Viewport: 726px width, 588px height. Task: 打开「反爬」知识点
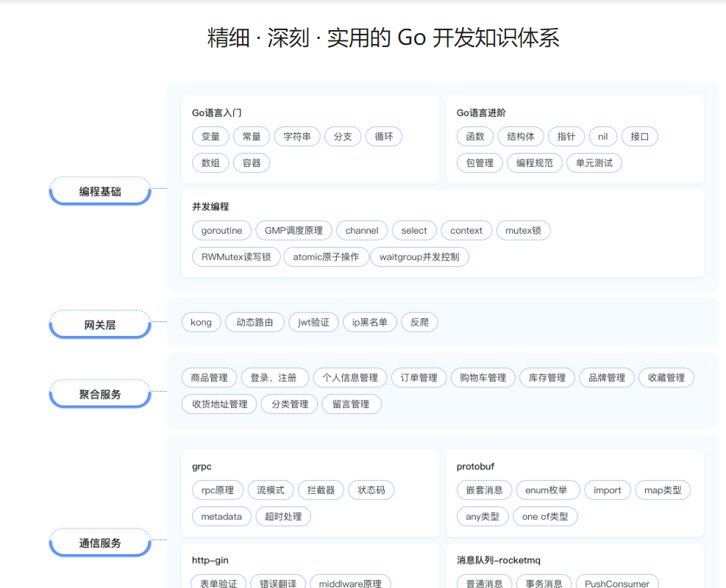419,322
